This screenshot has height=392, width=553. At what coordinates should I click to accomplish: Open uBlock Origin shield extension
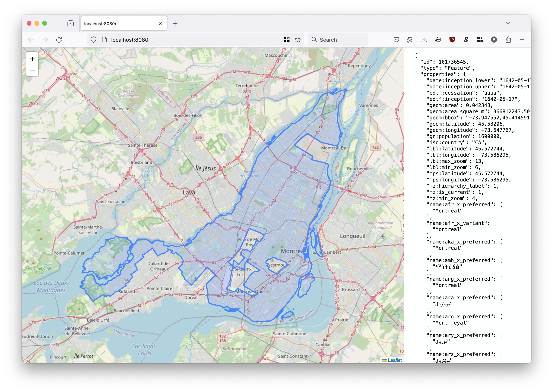[x=452, y=40]
